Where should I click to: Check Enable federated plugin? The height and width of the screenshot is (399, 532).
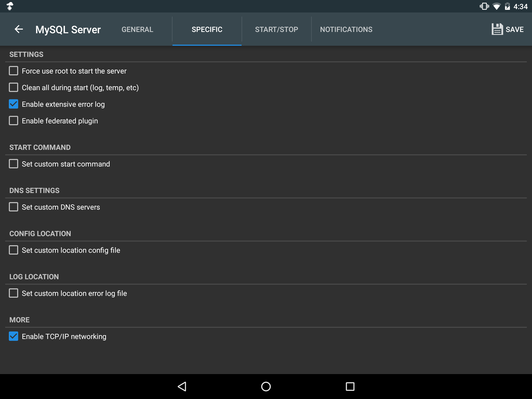pyautogui.click(x=14, y=121)
